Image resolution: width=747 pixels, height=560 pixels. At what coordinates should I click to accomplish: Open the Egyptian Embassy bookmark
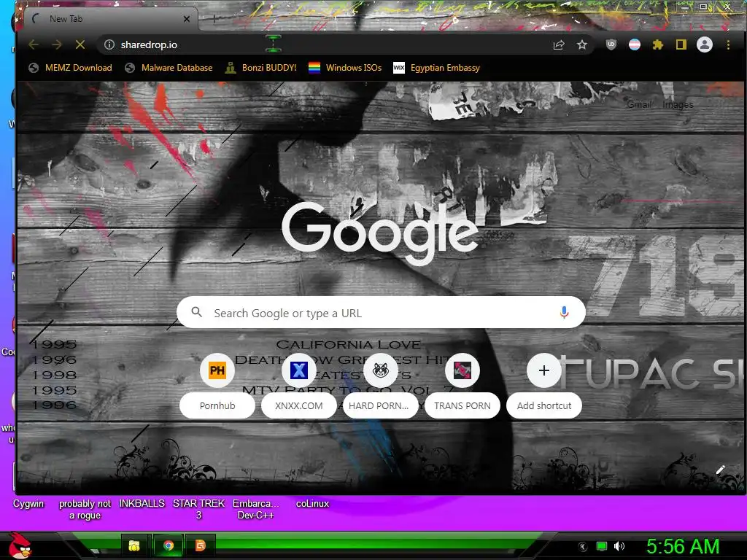(x=436, y=68)
